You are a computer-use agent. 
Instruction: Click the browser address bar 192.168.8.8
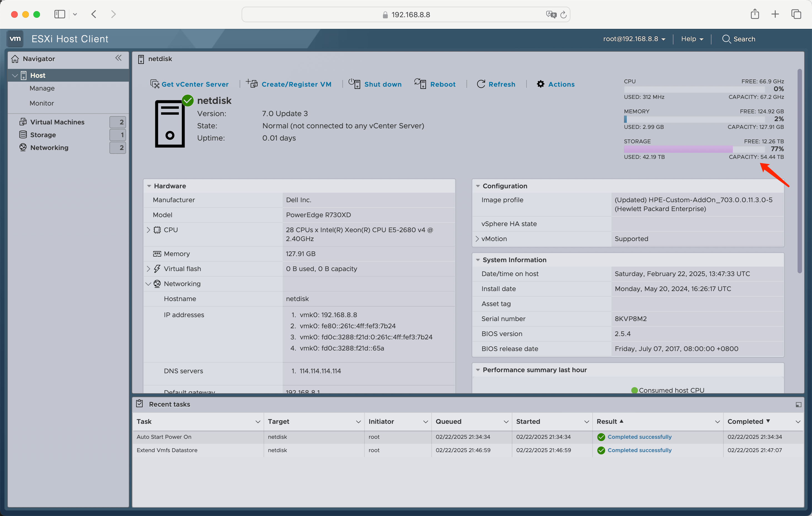[x=406, y=14]
